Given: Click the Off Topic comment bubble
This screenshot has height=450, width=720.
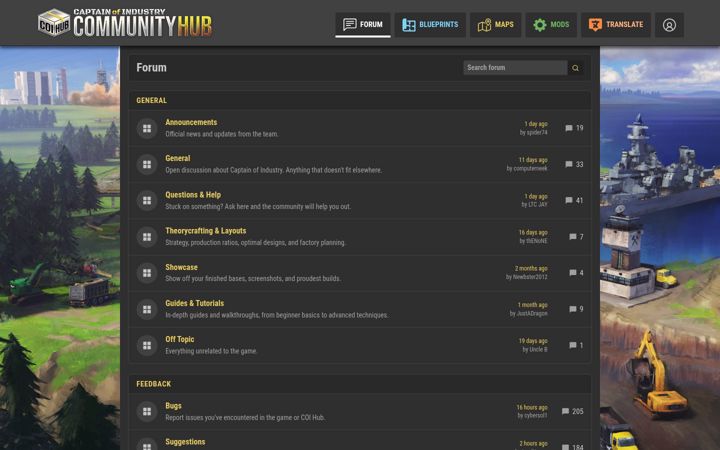Looking at the screenshot, I should click(x=573, y=345).
